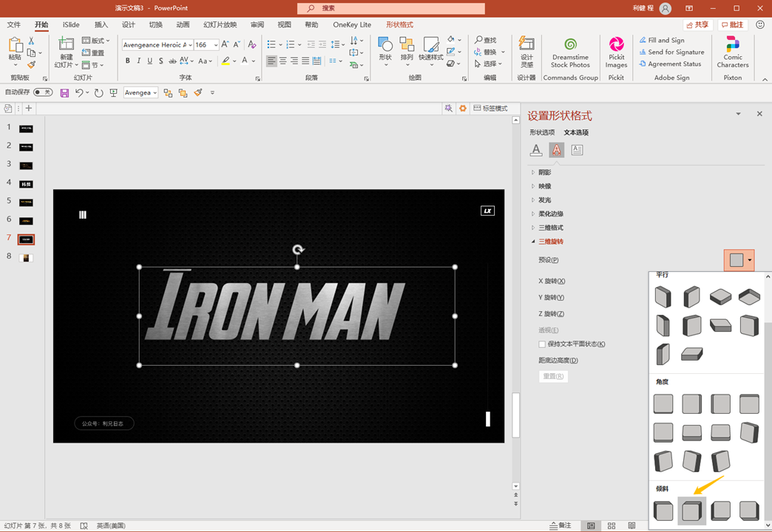772x532 pixels.
Task: Click Send for Signature
Action: [x=671, y=52]
